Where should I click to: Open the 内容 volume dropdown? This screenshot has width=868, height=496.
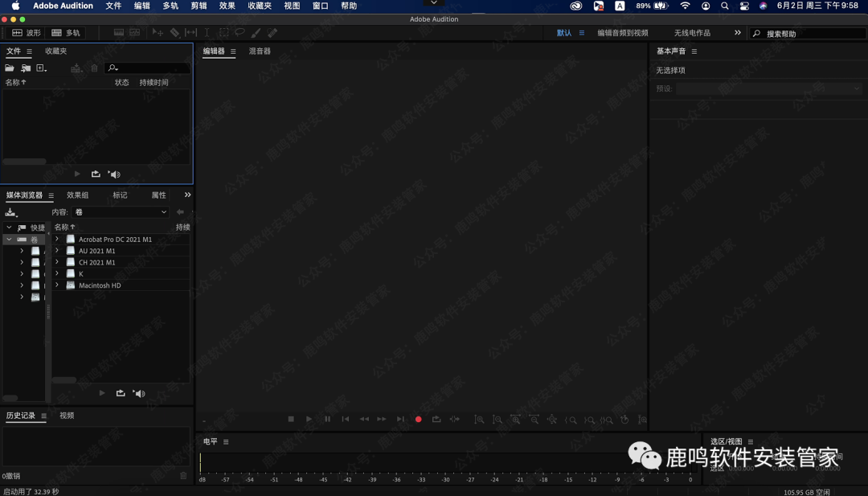121,212
